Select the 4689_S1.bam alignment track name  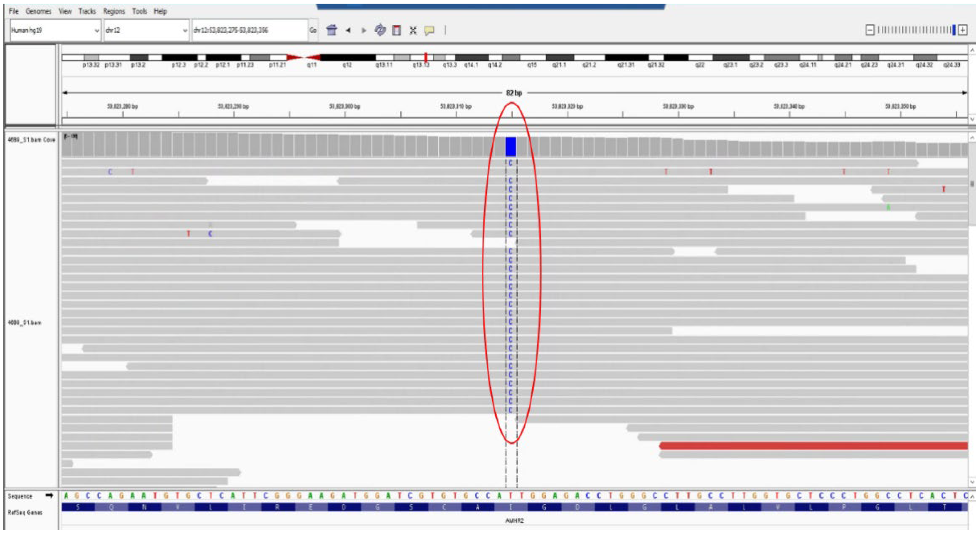coord(24,323)
